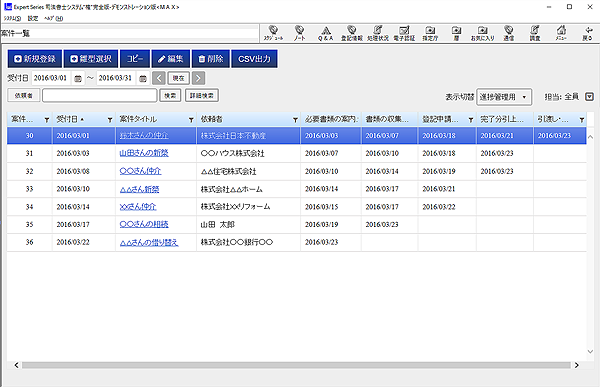The image size is (600, 387).
Task: Go to previous period with left arrow
Action: tap(159, 78)
